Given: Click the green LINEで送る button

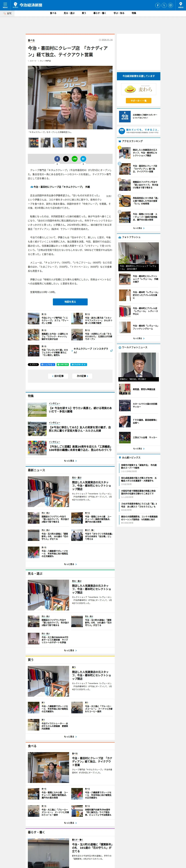Looking at the screenshot, I should 63,364.
